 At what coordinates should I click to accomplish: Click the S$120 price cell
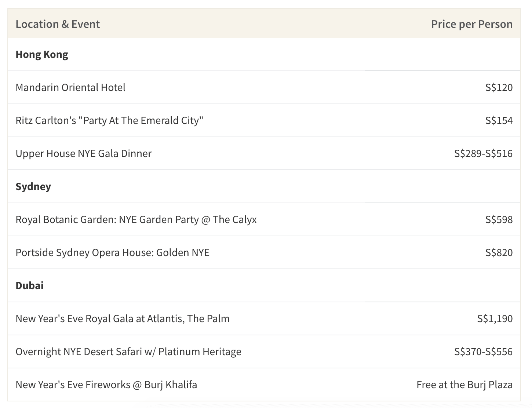(x=499, y=88)
